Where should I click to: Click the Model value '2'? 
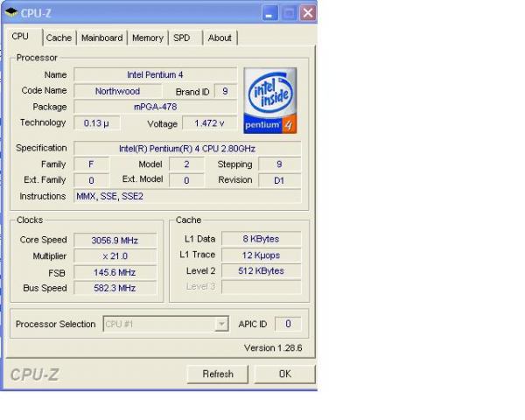tap(186, 164)
